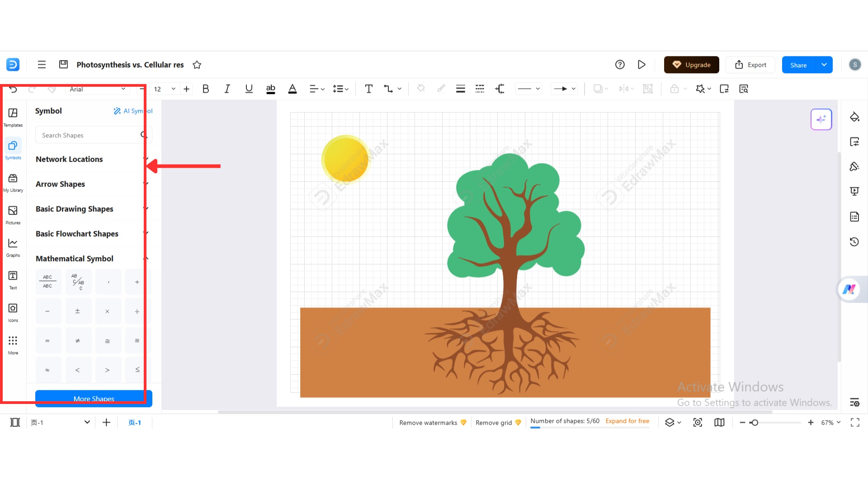Switch to the 页-1 page tab

point(134,422)
